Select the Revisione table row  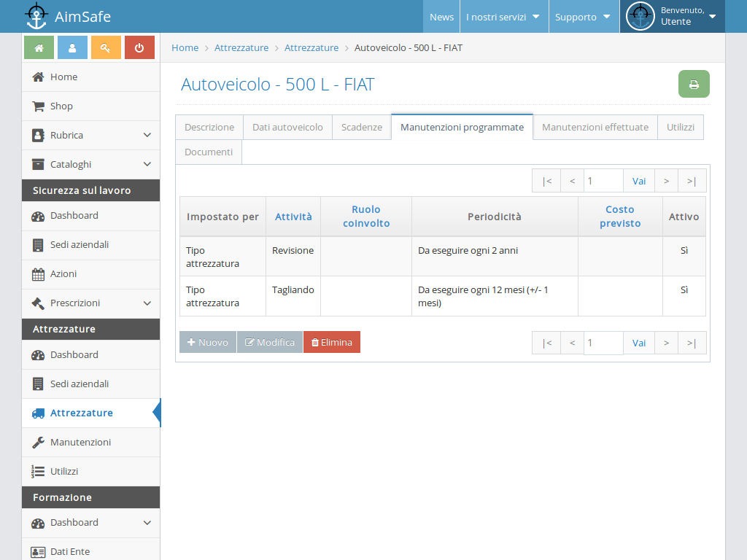point(443,257)
